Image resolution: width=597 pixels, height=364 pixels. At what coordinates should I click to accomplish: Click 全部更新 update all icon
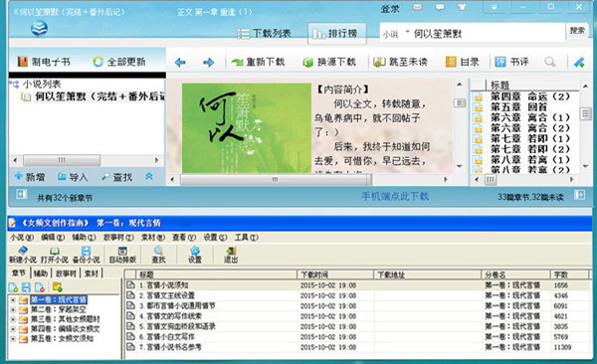(x=119, y=62)
